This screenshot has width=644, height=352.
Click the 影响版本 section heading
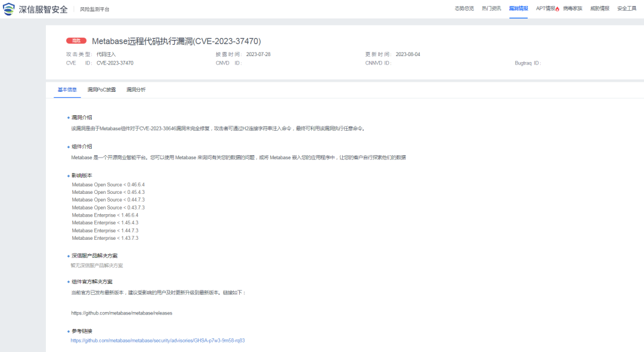pyautogui.click(x=82, y=175)
